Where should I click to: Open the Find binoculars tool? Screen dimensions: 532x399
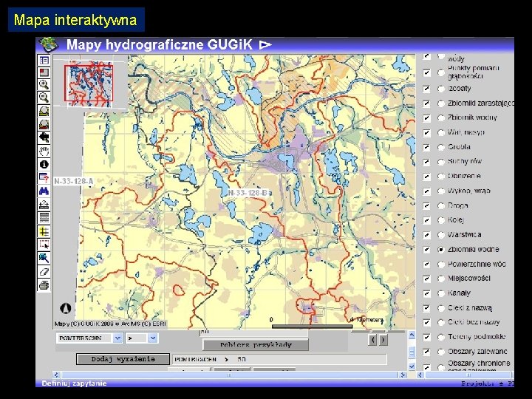[44, 191]
